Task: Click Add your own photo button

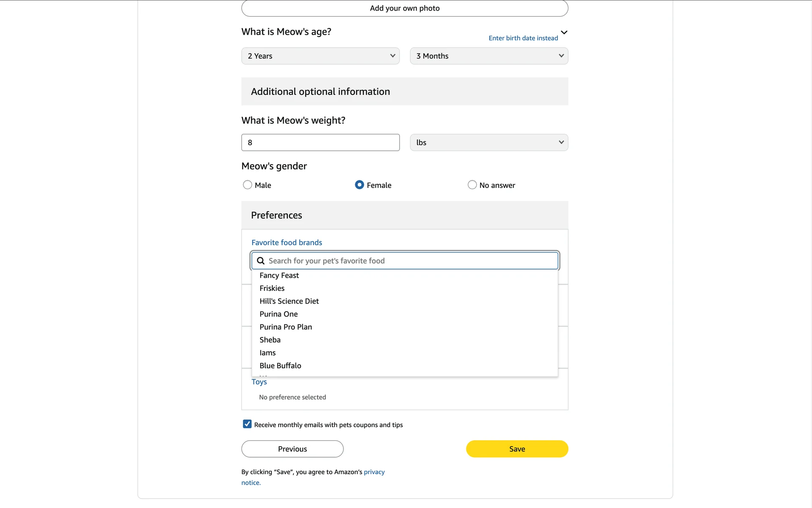Action: [404, 8]
